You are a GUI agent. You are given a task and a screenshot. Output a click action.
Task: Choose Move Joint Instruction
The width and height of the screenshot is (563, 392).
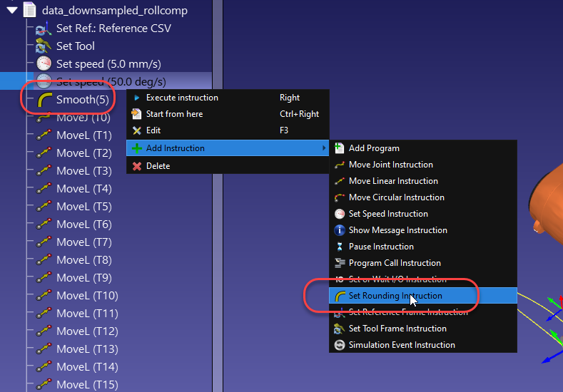click(x=423, y=165)
